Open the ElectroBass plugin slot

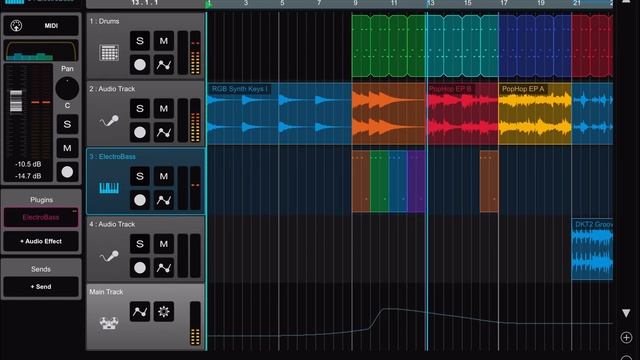(x=41, y=218)
